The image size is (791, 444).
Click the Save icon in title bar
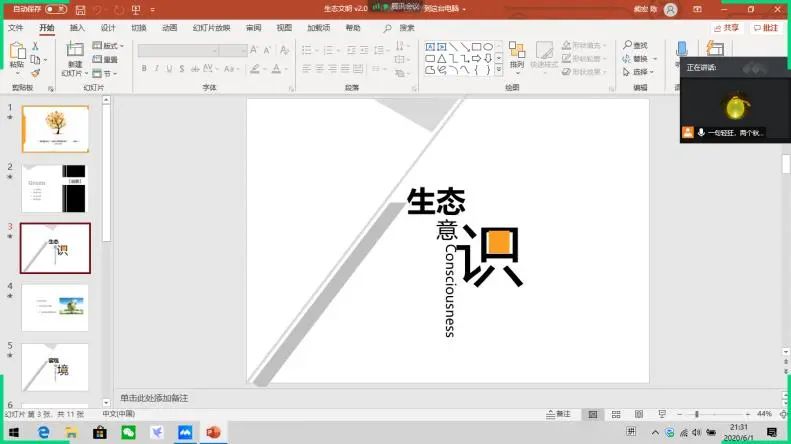tap(77, 9)
